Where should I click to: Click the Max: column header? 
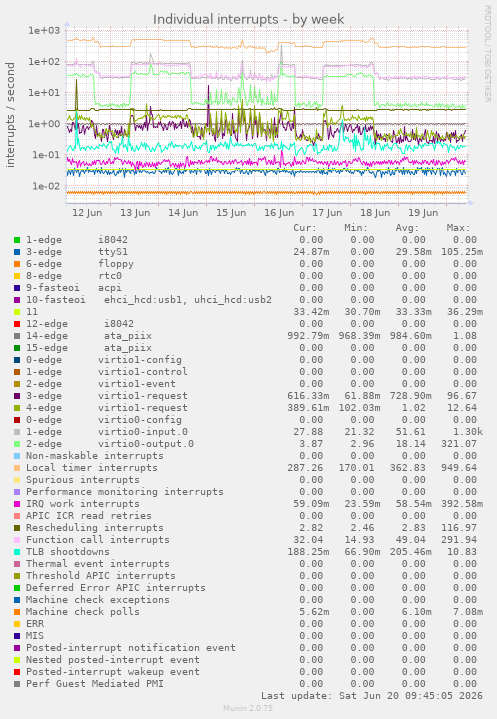458,228
